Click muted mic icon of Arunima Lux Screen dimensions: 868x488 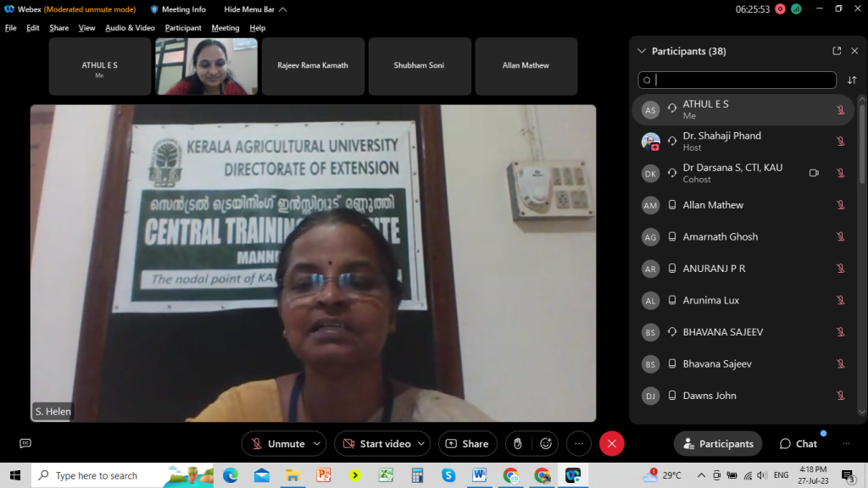coord(840,301)
